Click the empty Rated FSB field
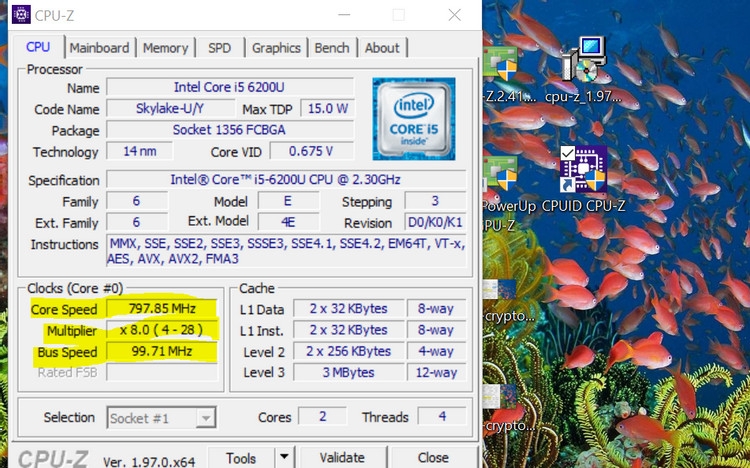The width and height of the screenshot is (750, 468). (162, 372)
